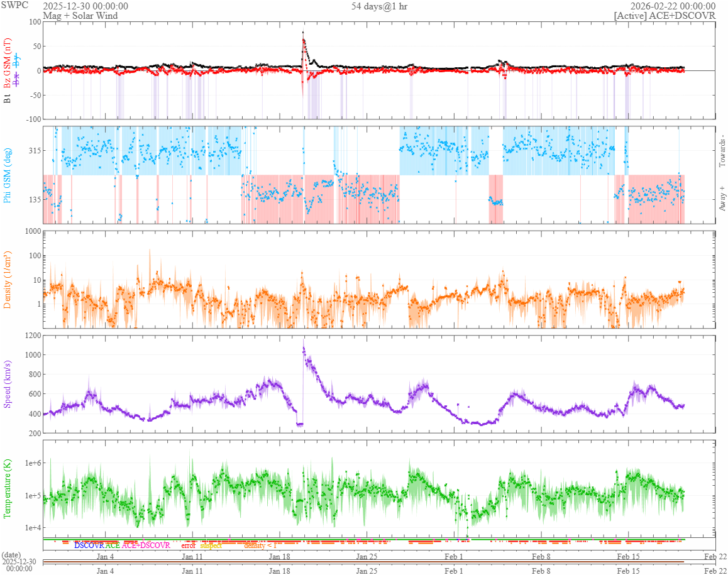
Task: Click the 'Towards -' sector label
Action: 722,151
